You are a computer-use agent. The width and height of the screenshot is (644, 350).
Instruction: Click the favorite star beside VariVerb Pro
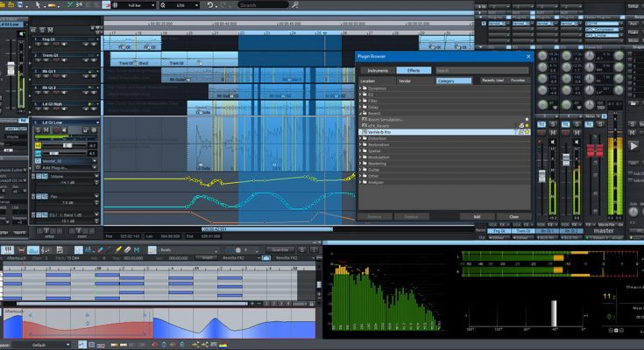tap(527, 132)
